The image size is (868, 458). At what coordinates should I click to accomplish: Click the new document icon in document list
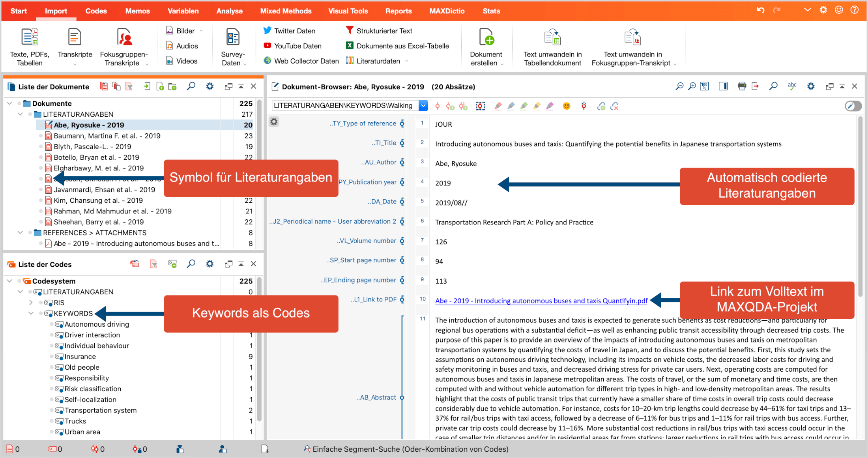click(160, 86)
